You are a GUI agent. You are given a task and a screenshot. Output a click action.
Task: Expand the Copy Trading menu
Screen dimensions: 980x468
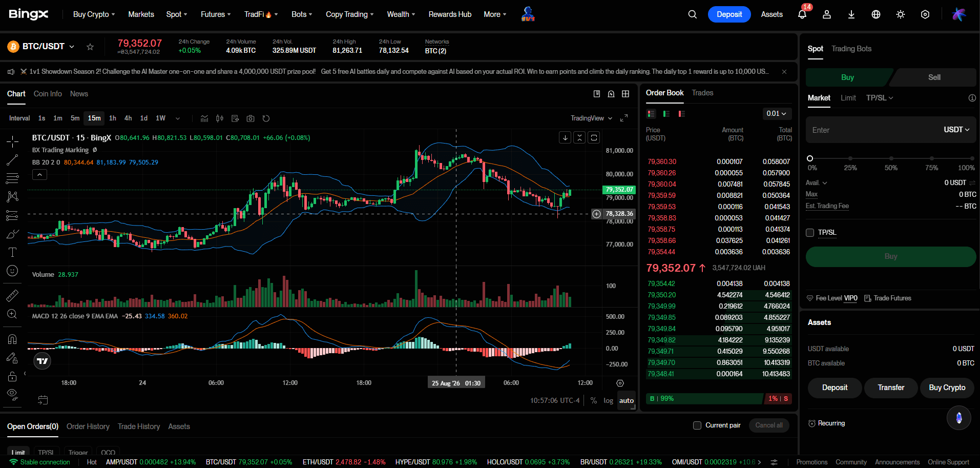(x=350, y=14)
